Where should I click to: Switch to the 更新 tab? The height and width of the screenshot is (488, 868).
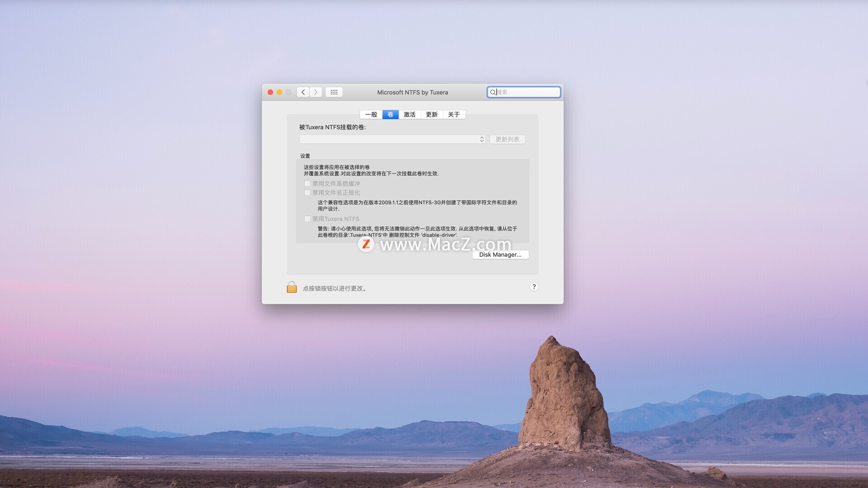432,115
